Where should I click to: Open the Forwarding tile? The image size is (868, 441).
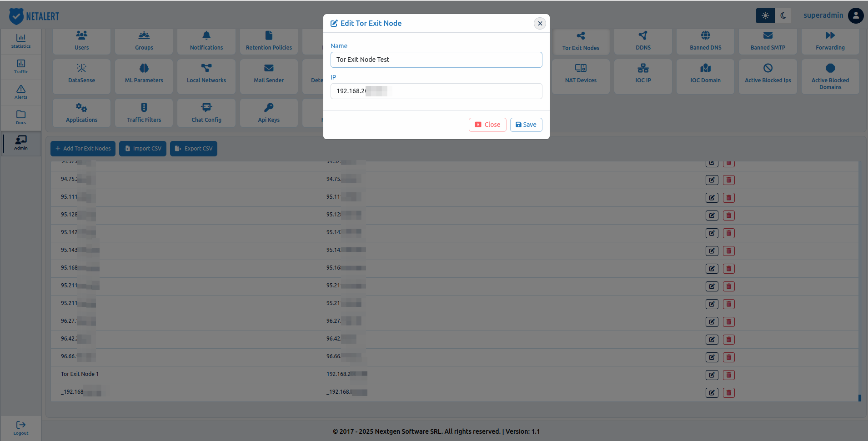click(830, 41)
